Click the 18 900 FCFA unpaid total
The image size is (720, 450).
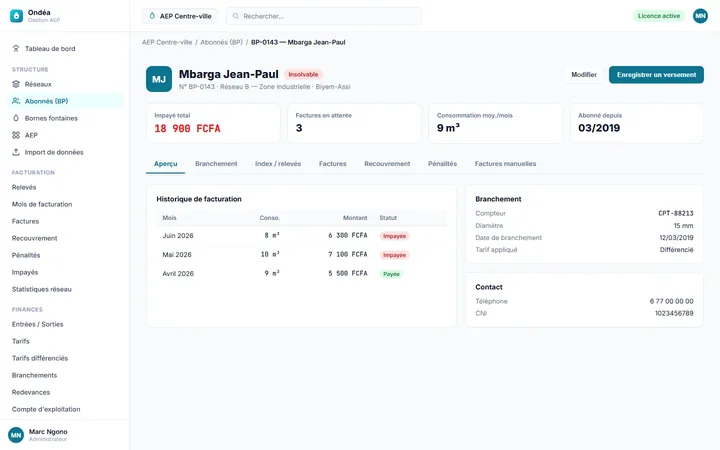187,129
